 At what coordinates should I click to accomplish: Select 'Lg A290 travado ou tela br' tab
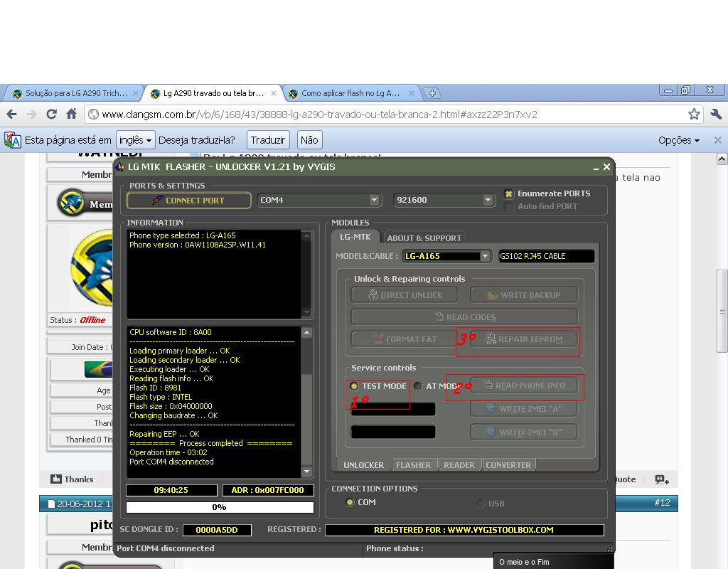click(213, 93)
